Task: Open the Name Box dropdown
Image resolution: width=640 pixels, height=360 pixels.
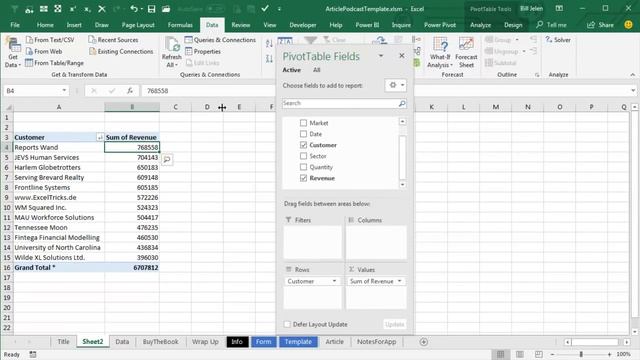Action: (64, 91)
